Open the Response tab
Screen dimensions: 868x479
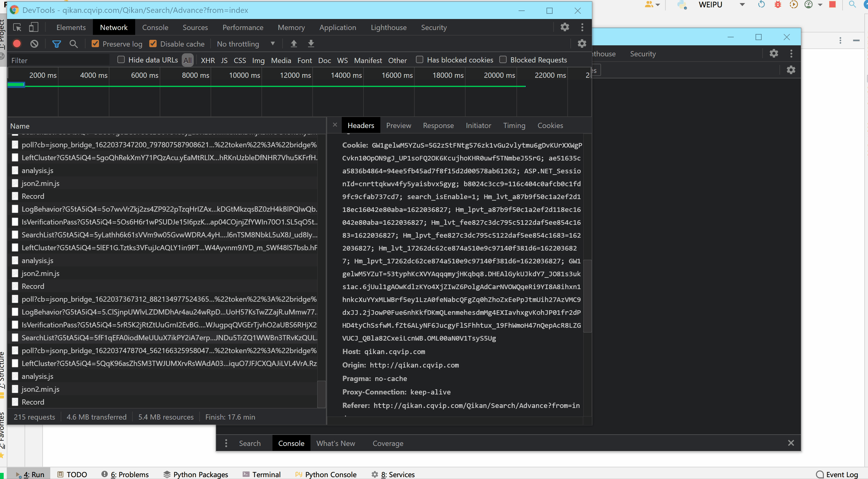[x=438, y=126]
